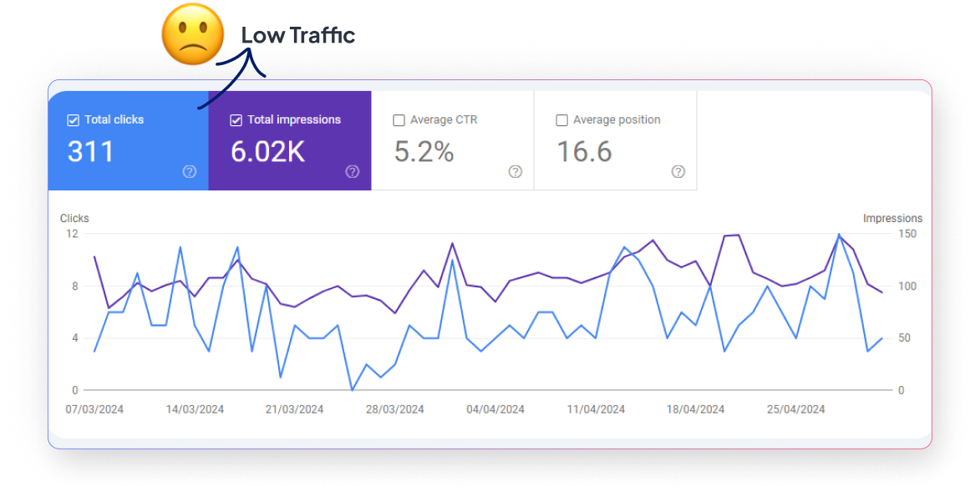Click the Low Traffic annotation text
Image resolution: width=980 pixels, height=497 pixels.
click(298, 35)
